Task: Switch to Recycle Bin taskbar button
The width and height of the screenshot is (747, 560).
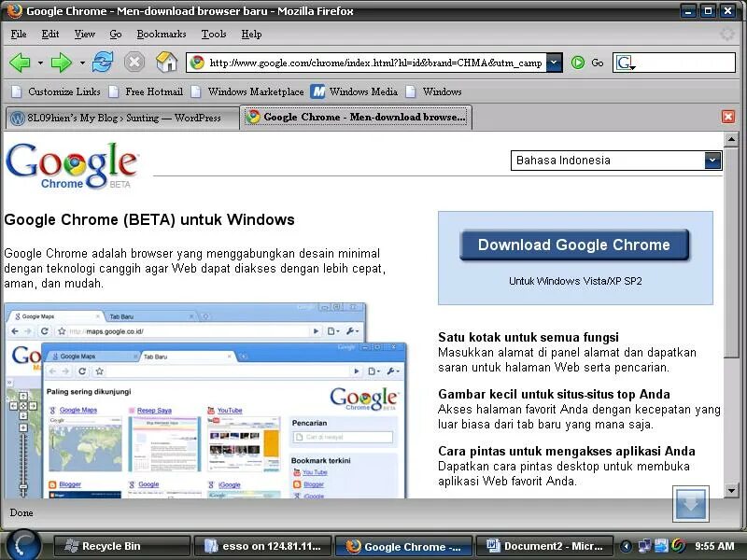Action: [x=122, y=546]
